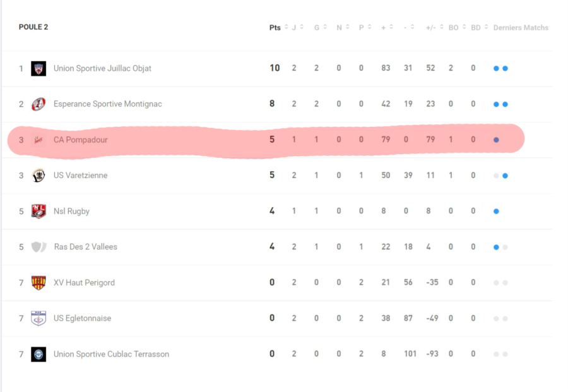Open the CA Pompadour team page
The image size is (568, 392).
pyautogui.click(x=80, y=140)
